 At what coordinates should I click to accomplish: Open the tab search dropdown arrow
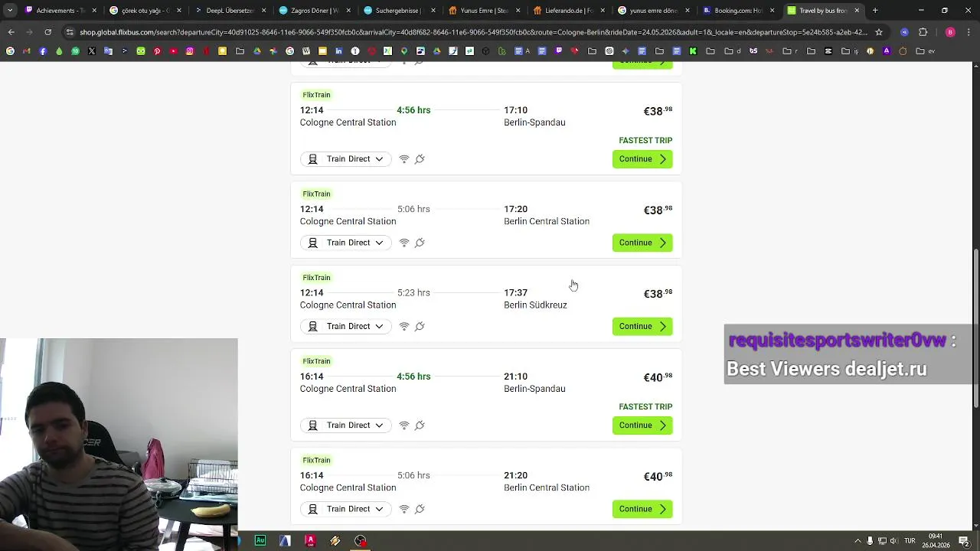9,11
